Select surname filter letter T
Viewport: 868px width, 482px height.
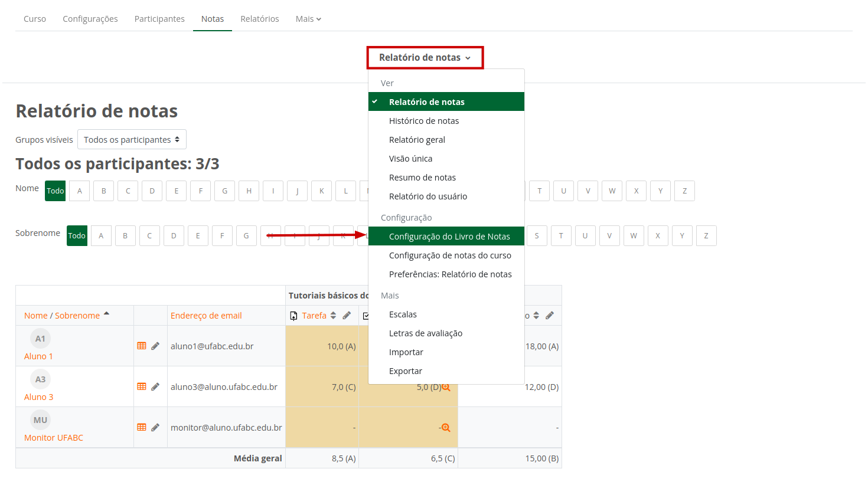pos(561,235)
